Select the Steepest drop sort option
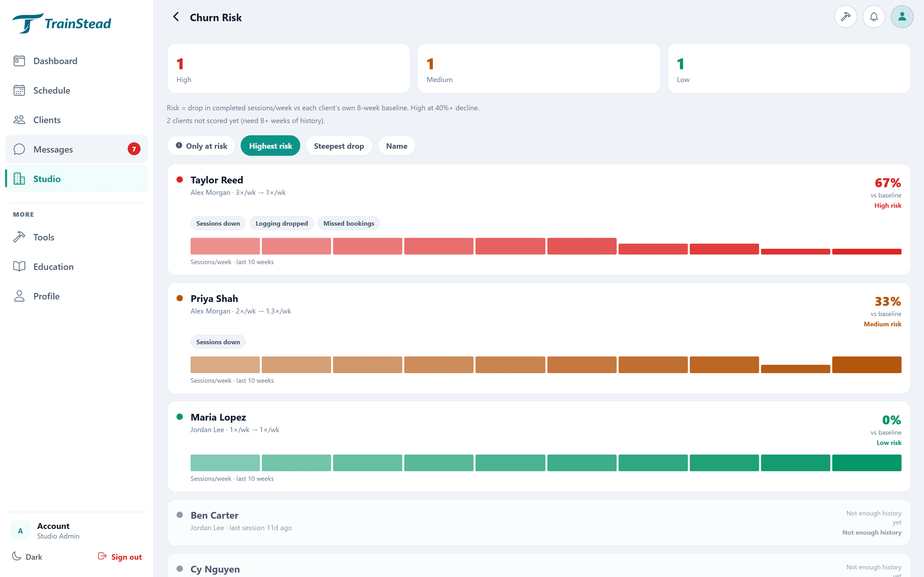This screenshot has width=924, height=577. pos(339,146)
